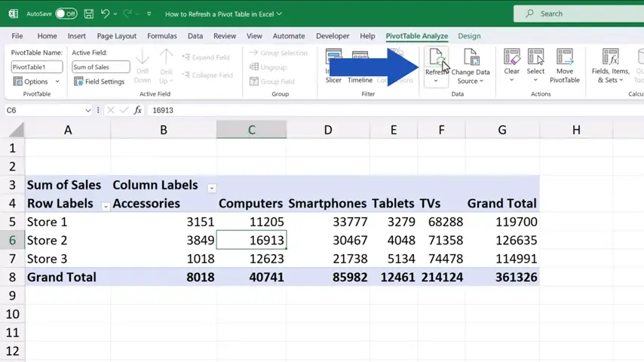The height and width of the screenshot is (362, 644).
Task: Click the Save icon in title bar
Action: [89, 14]
